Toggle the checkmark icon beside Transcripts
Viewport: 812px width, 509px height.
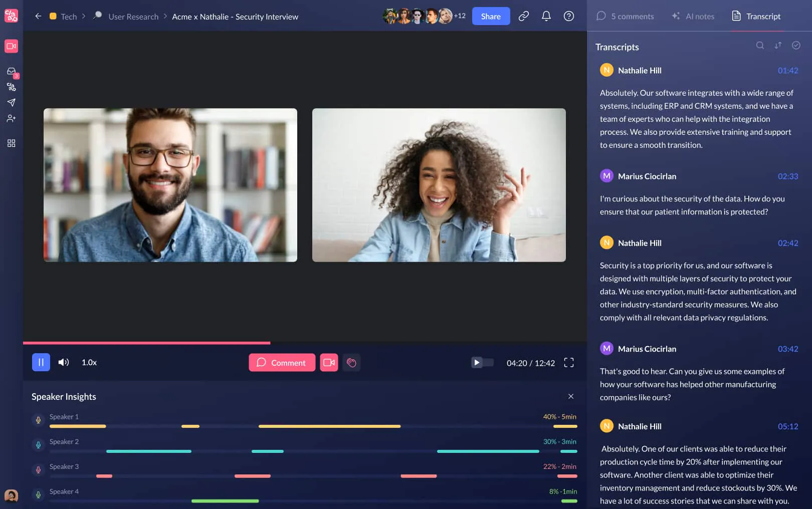[x=796, y=45]
